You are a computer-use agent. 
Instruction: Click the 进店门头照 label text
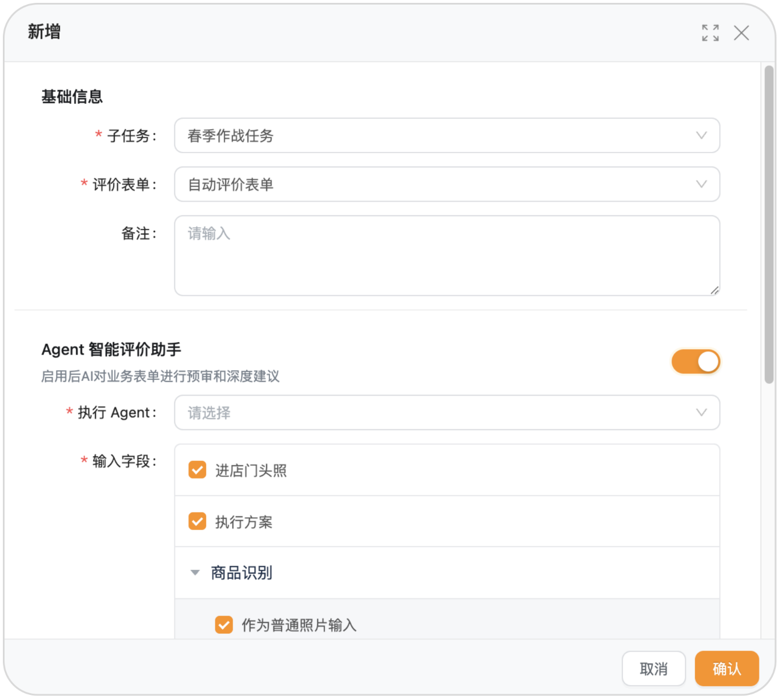pos(251,470)
